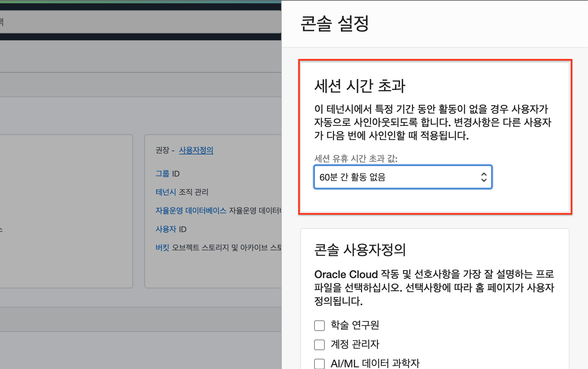Click the 세션 시간 초과 heading

pos(360,86)
